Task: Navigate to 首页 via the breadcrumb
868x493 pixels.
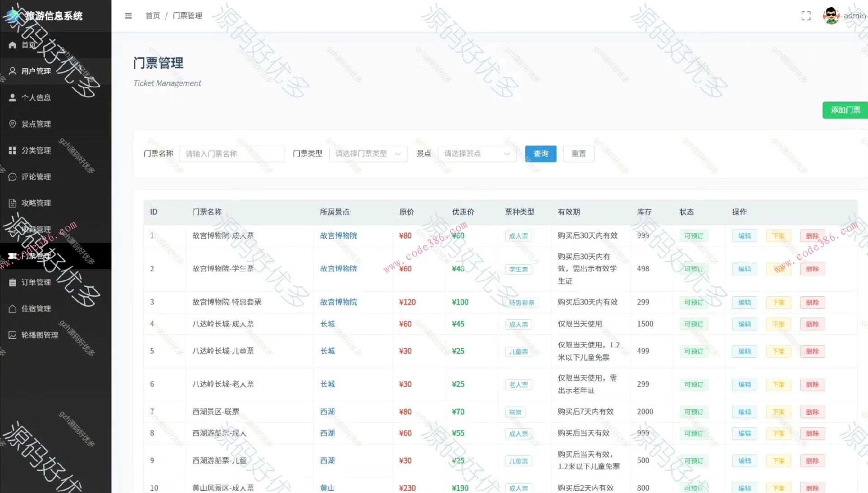Action: click(x=152, y=16)
